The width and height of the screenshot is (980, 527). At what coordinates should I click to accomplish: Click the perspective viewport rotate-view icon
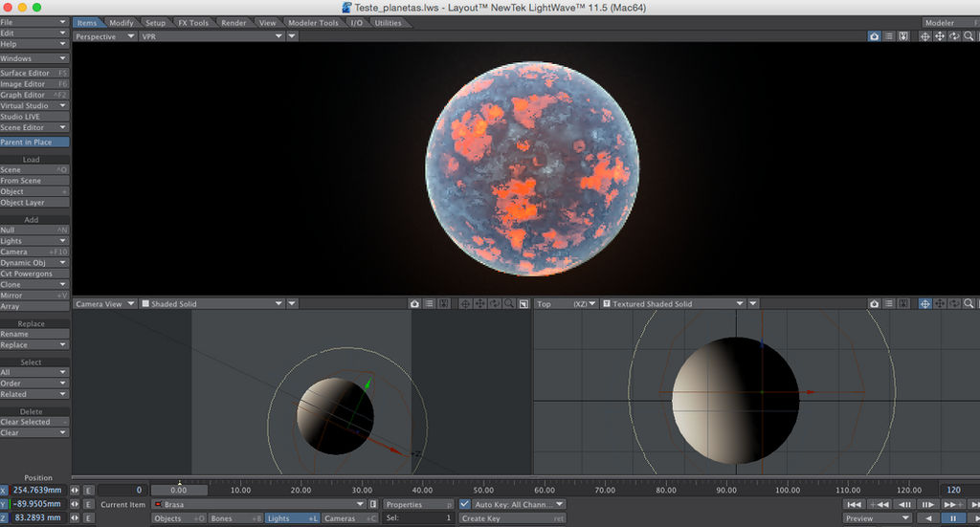(954, 36)
